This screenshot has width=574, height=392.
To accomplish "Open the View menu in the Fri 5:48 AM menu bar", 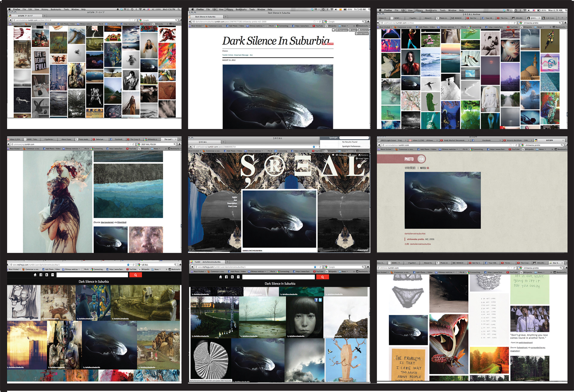I will 221,9.
